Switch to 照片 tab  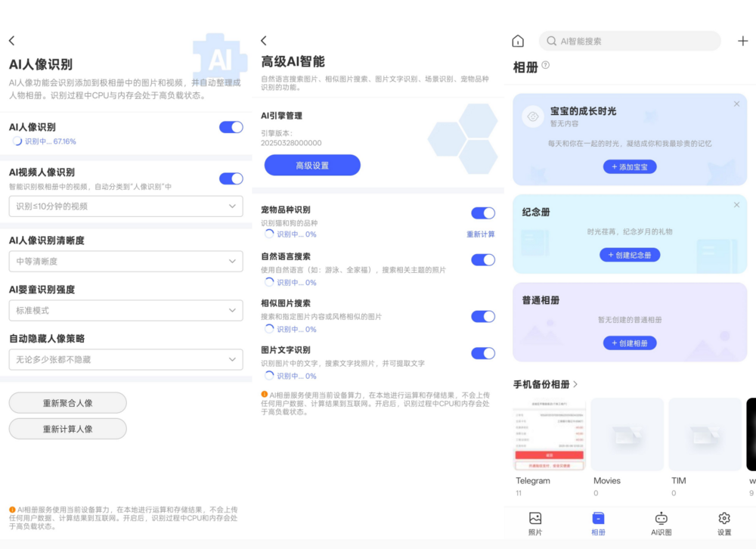(535, 523)
